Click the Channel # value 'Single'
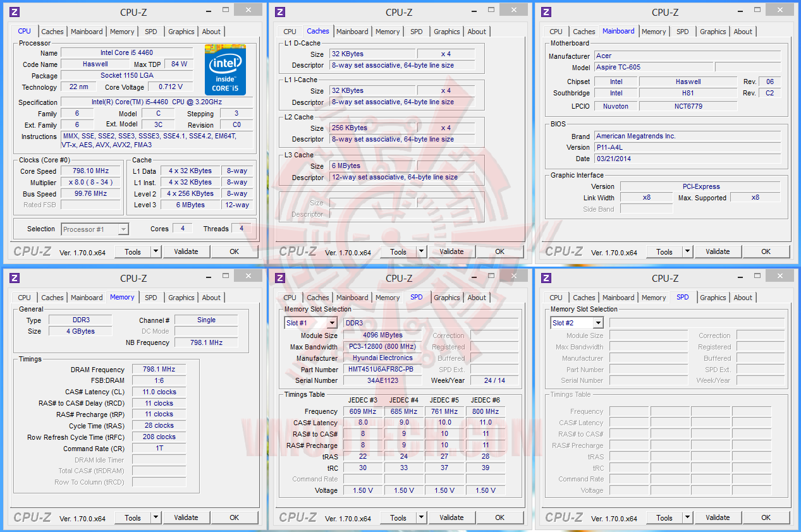 206,320
